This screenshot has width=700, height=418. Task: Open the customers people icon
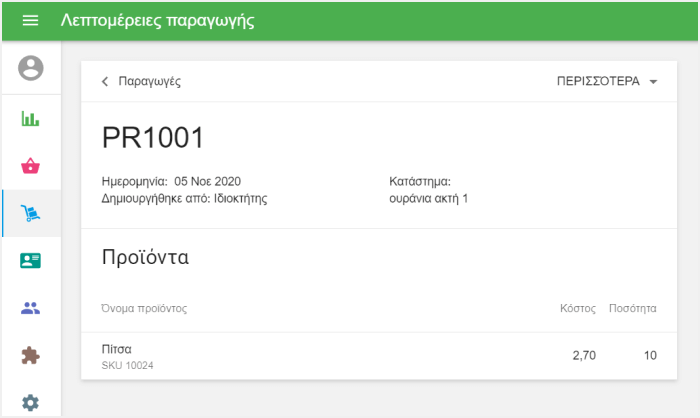click(x=31, y=308)
